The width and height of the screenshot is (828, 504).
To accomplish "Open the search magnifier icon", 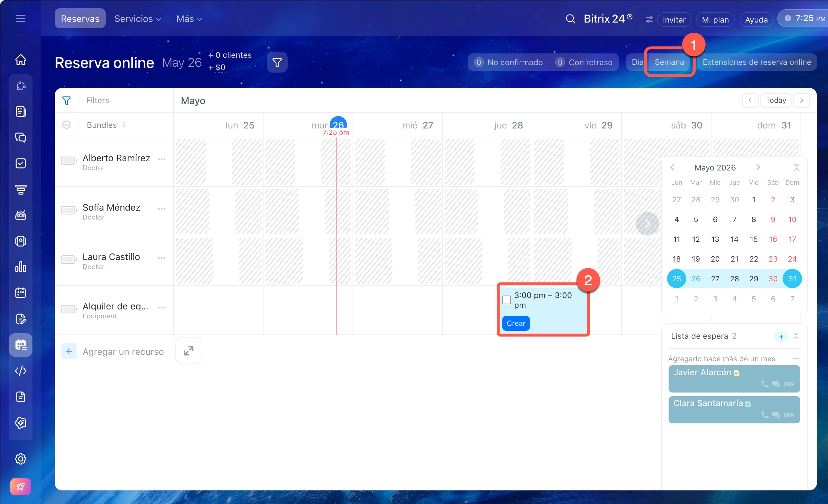I will [570, 19].
